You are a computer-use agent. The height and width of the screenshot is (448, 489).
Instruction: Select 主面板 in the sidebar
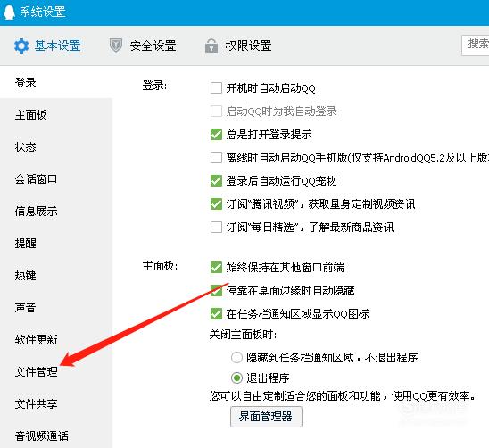tap(31, 115)
